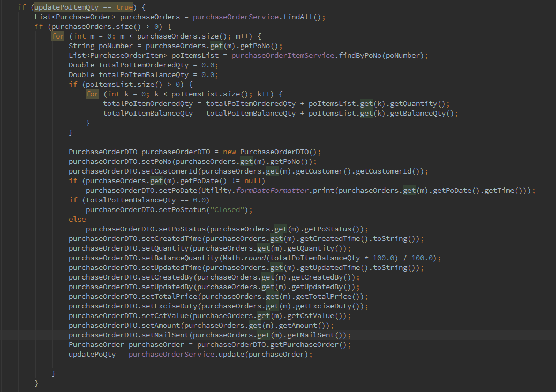Click 'purchaseOrders.size() > 0' condition
Screen dimensions: 556x392
click(x=107, y=27)
